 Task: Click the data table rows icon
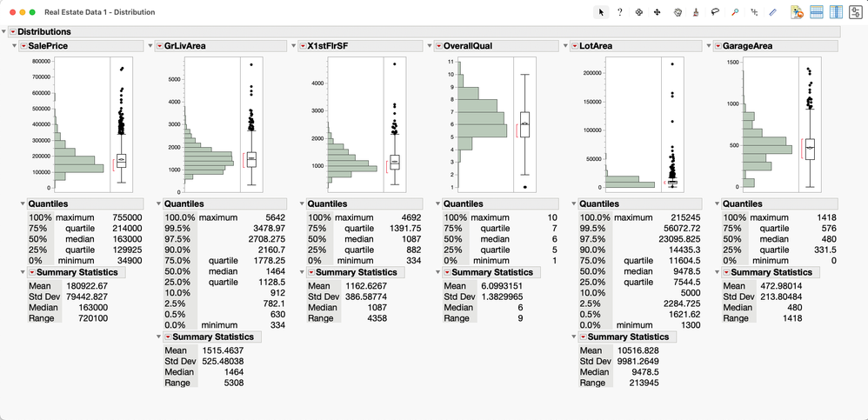click(x=817, y=12)
